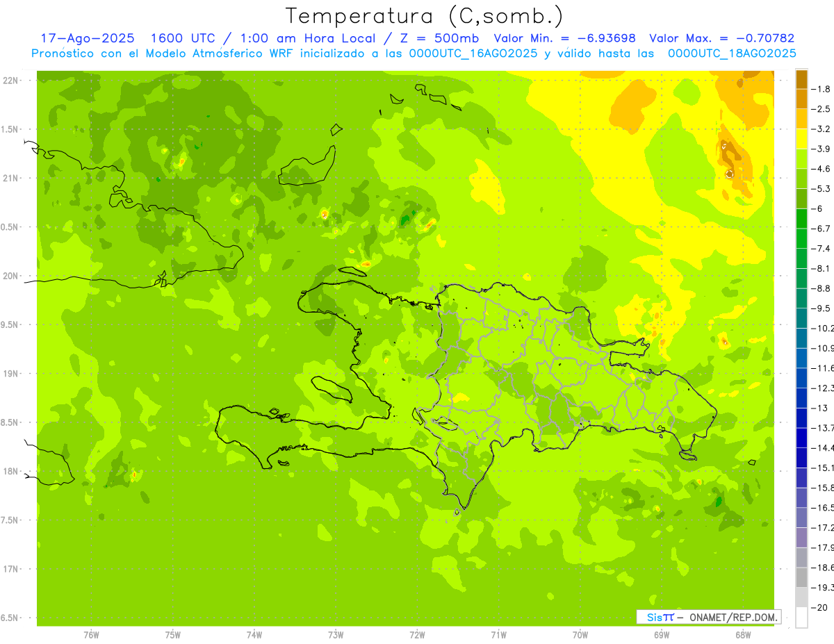Click the "-1.8" color bar value

(x=821, y=89)
